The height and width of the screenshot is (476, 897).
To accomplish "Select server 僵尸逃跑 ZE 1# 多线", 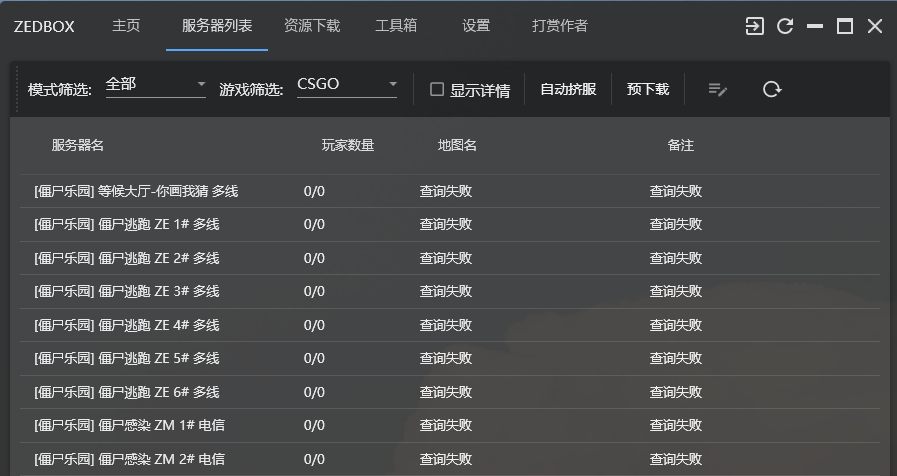I will (x=126, y=225).
